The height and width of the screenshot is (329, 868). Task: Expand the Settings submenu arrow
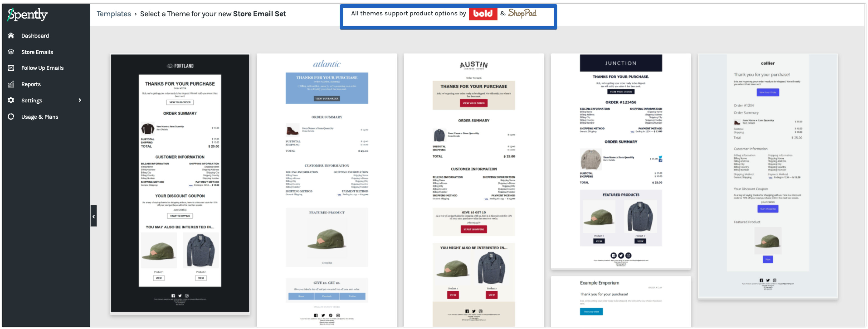(x=80, y=100)
